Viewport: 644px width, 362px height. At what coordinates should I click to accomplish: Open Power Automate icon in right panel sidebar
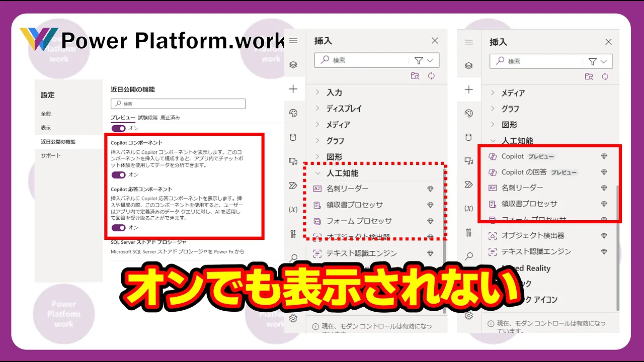tap(469, 185)
